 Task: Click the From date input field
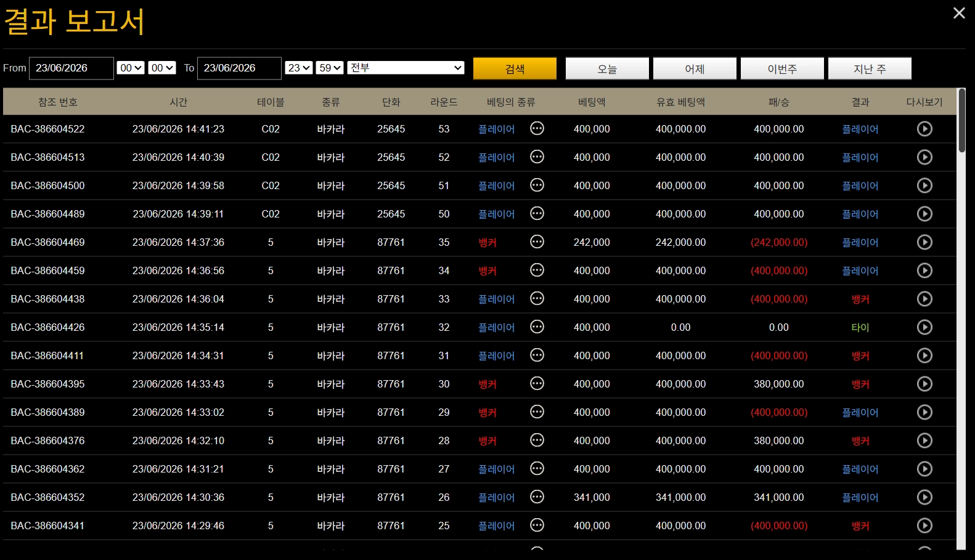tap(71, 68)
